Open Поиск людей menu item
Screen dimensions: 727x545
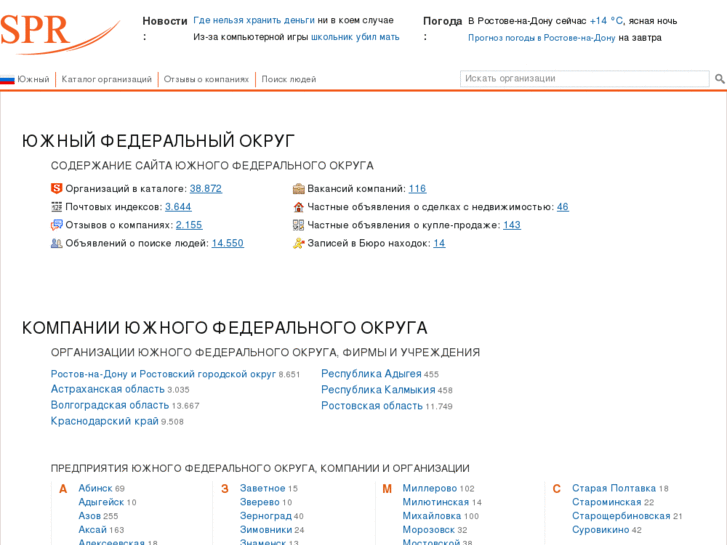coord(289,79)
